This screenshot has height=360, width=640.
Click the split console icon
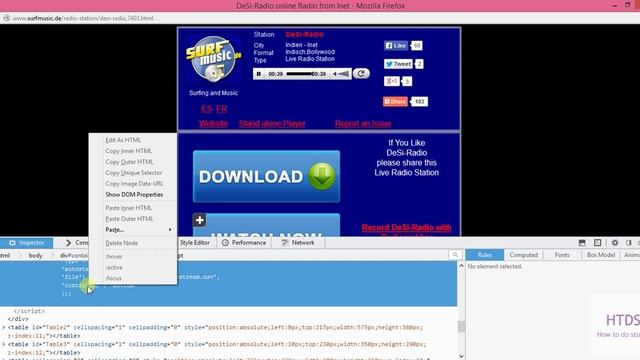582,243
